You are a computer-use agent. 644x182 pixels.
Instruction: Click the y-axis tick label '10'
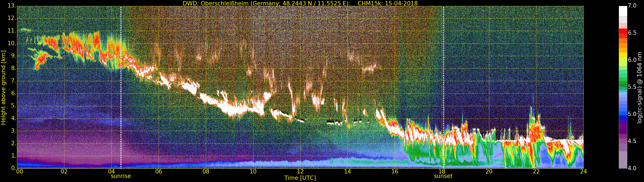(12, 43)
